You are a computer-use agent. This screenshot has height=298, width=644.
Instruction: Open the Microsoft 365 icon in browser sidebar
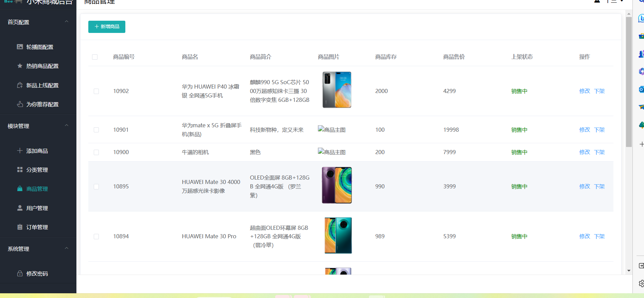coord(641,71)
